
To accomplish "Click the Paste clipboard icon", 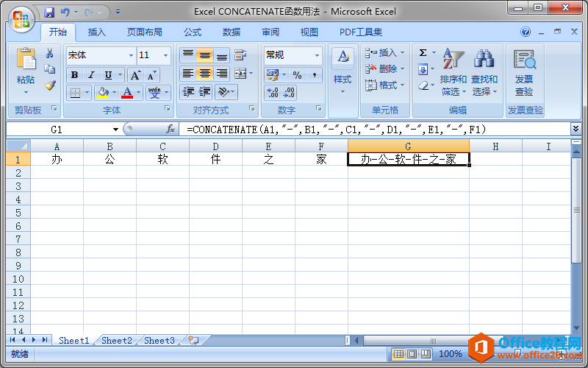I will coord(26,60).
